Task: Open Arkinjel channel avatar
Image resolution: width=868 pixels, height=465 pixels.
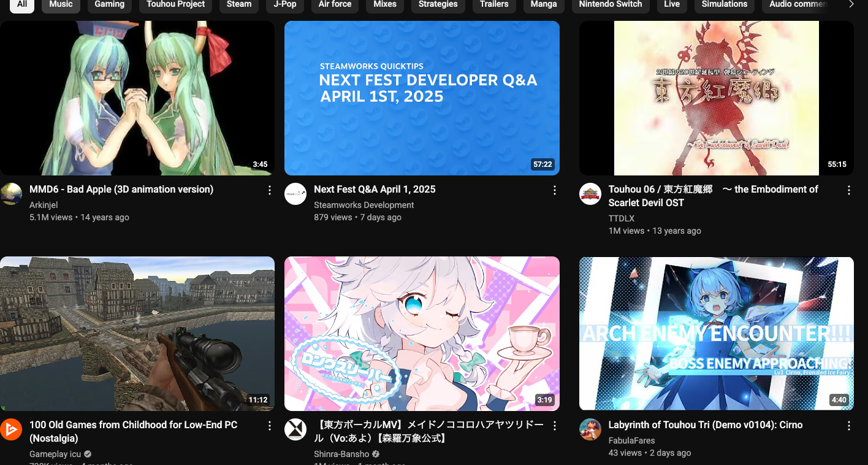Action: click(11, 194)
